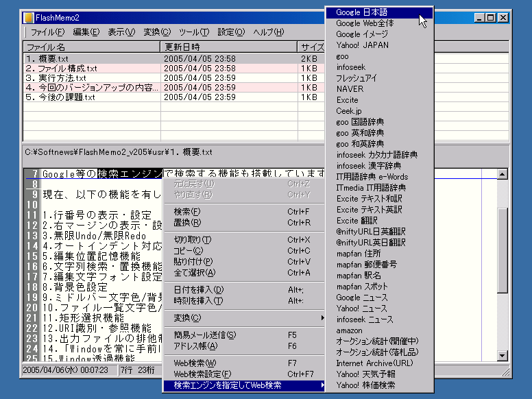The height and width of the screenshot is (399, 532).
Task: Select file row 5. 今後の課題.txt
Action: (174, 97)
